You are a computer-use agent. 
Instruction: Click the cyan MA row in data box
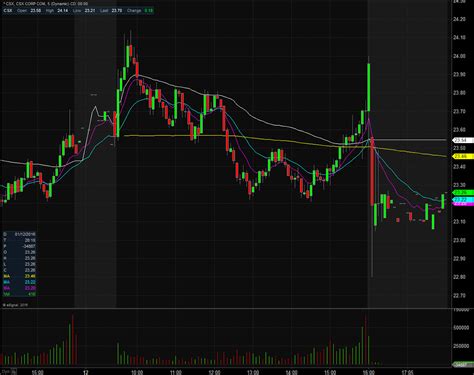[19, 282]
